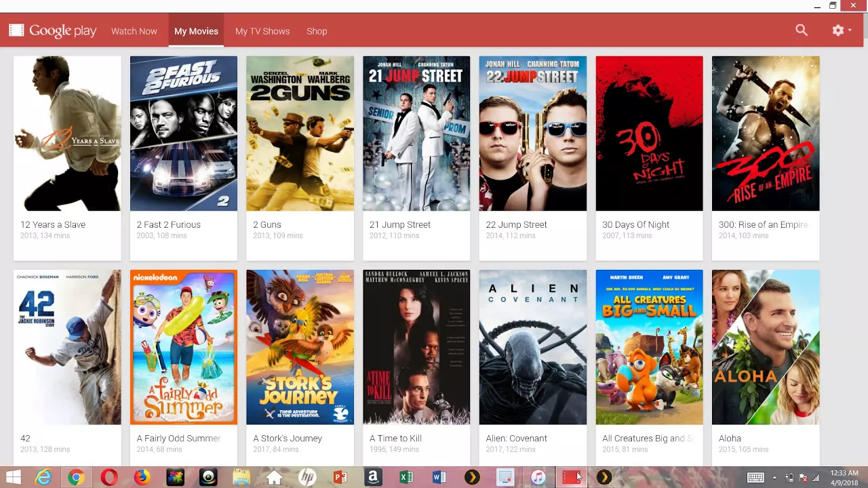Image resolution: width=868 pixels, height=488 pixels.
Task: Launch Internet Explorer from taskbar
Action: (x=43, y=477)
